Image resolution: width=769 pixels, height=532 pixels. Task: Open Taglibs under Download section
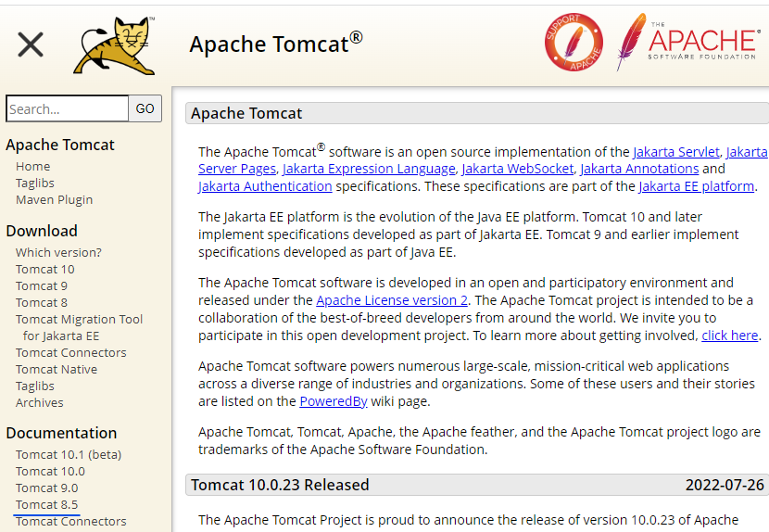pos(35,386)
